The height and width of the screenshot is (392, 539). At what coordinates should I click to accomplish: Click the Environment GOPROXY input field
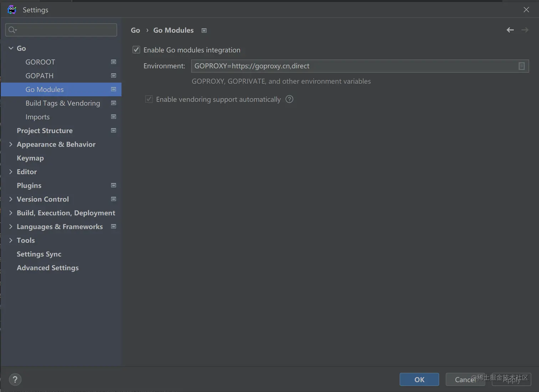click(x=360, y=66)
